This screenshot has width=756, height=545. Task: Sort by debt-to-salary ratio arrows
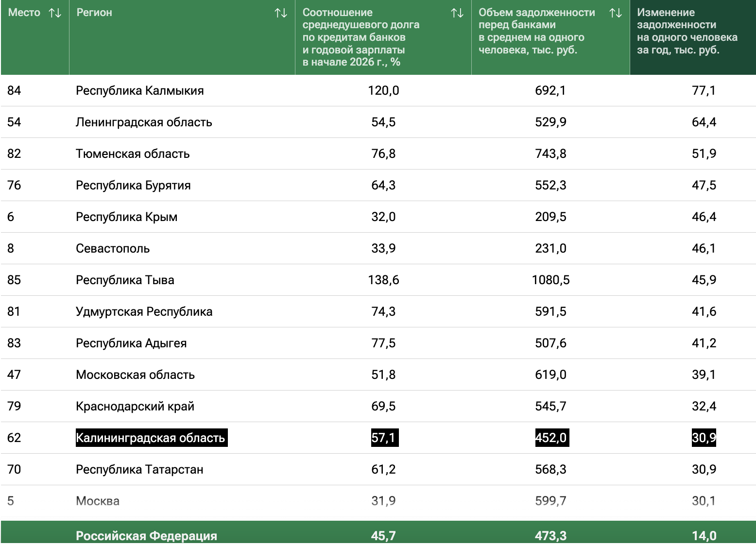457,13
